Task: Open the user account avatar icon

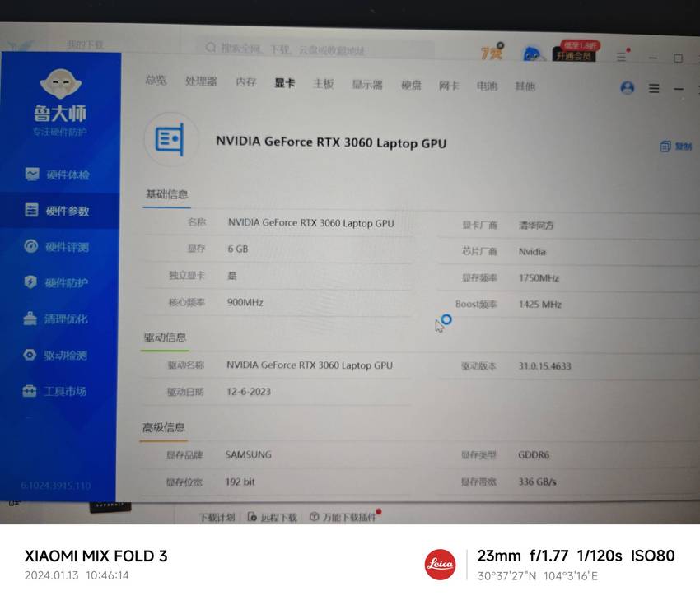Action: (628, 87)
